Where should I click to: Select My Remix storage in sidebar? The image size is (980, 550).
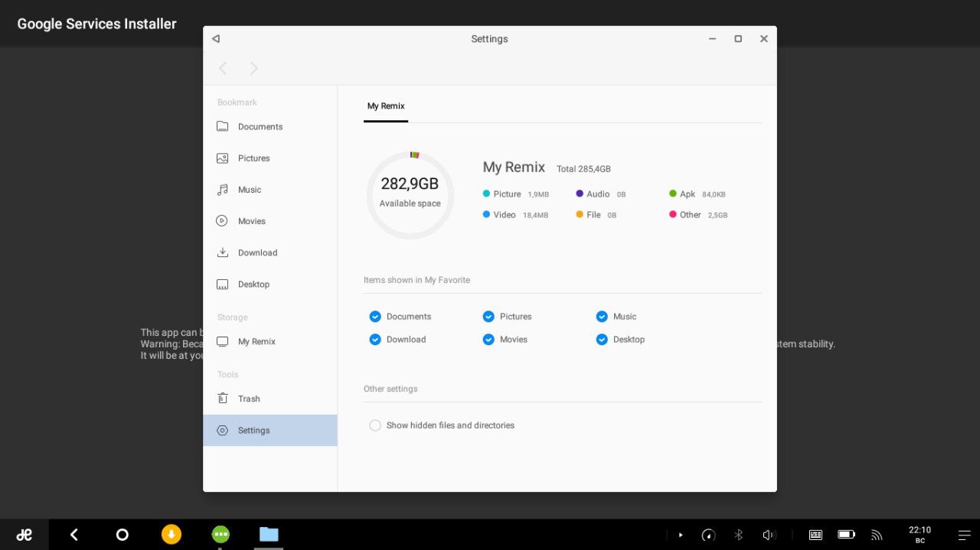(256, 342)
